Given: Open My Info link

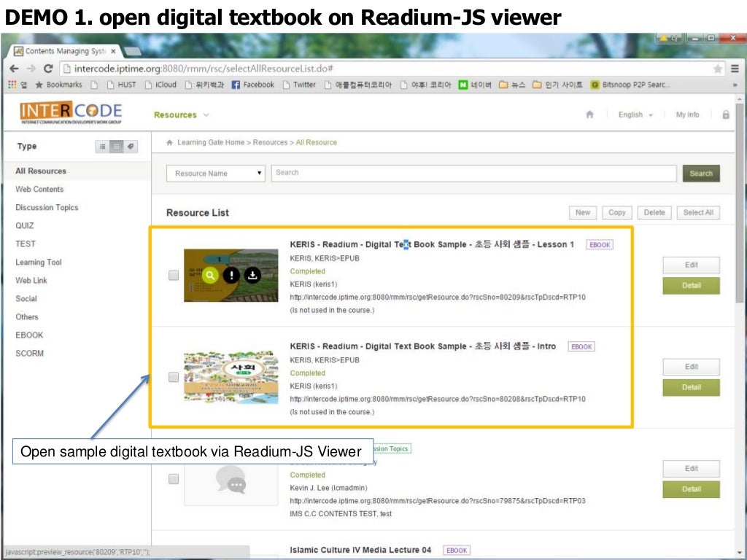Looking at the screenshot, I should point(687,114).
